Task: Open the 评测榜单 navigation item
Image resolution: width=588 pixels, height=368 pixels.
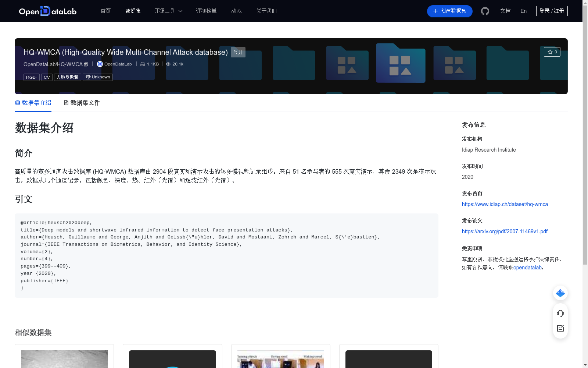Action: [206, 11]
